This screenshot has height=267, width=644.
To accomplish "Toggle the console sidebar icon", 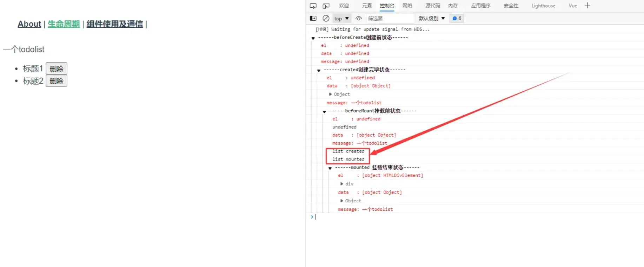I will (313, 18).
